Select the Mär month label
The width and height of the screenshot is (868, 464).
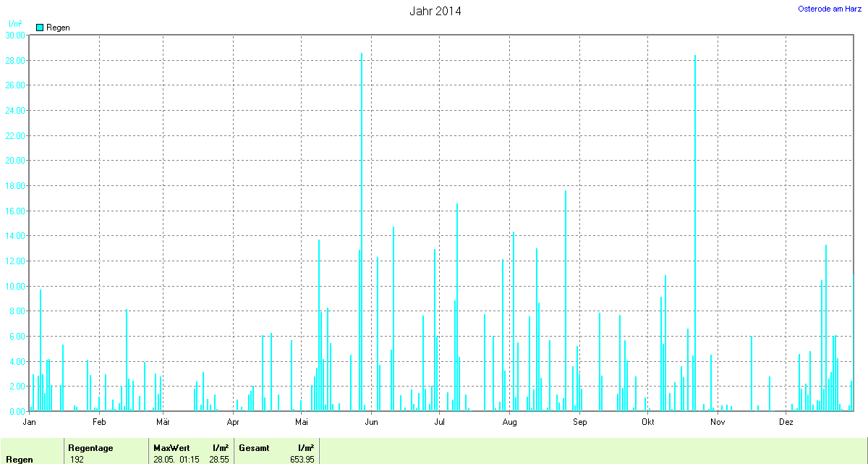click(163, 421)
